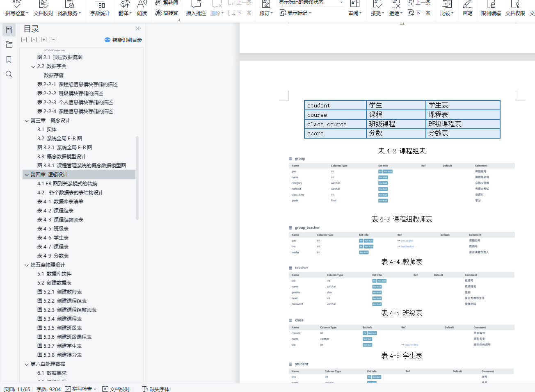Close the 目录 panel
535x392 pixels.
(138, 29)
